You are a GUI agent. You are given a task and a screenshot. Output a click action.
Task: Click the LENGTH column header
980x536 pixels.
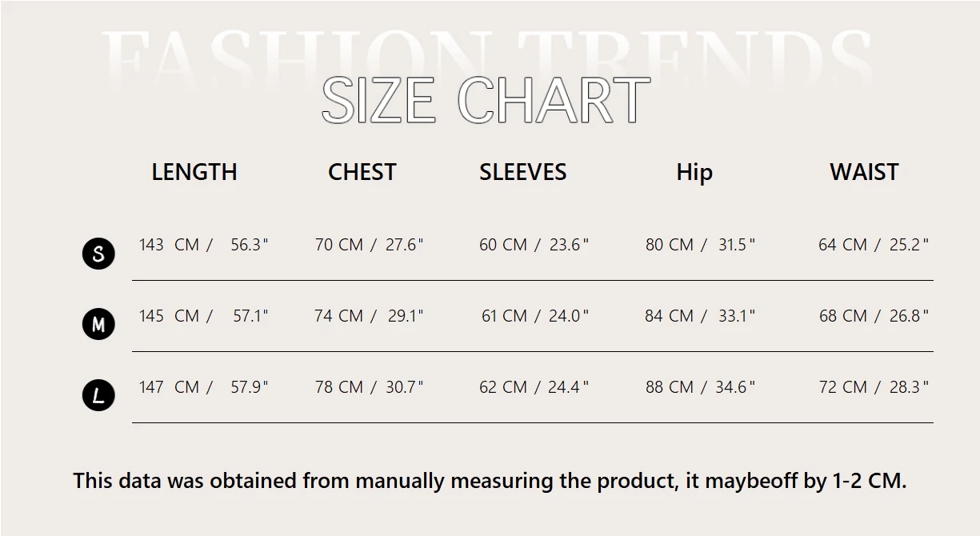[x=194, y=172]
